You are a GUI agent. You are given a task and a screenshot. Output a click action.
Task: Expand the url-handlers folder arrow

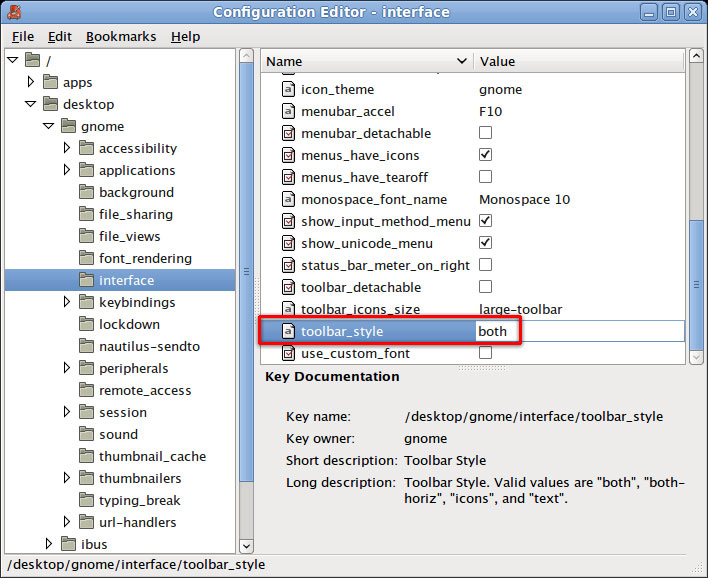point(67,522)
